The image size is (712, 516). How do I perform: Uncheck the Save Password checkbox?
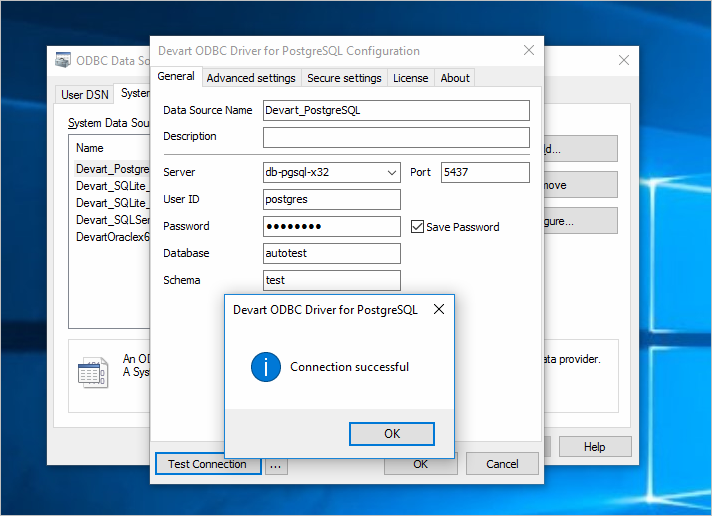[x=417, y=227]
